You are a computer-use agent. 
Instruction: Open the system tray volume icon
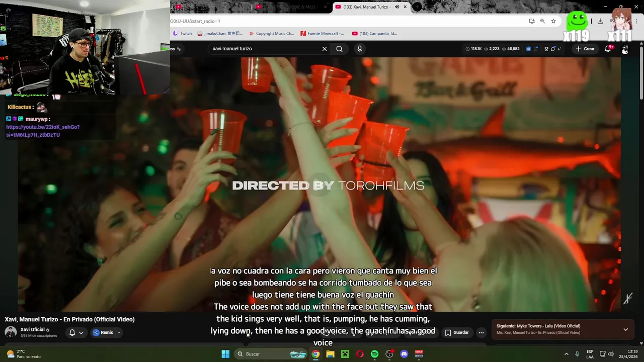tap(611, 354)
